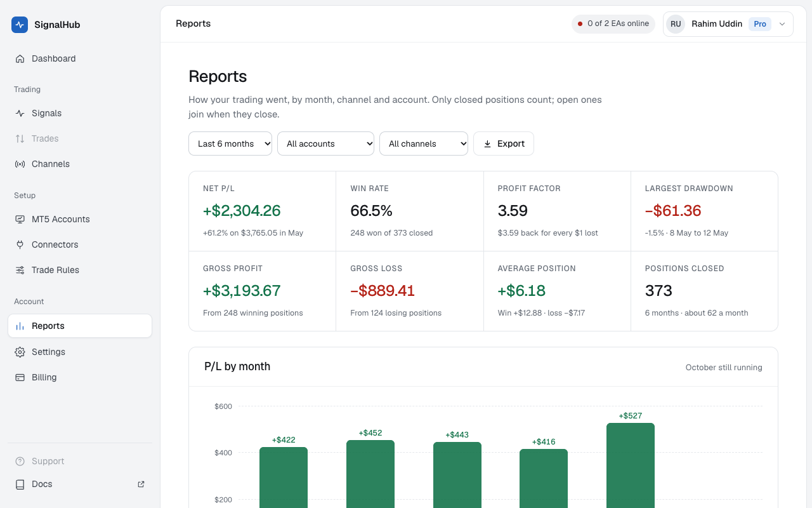This screenshot has height=508, width=812.
Task: Click the EAs online status badge
Action: pos(613,24)
